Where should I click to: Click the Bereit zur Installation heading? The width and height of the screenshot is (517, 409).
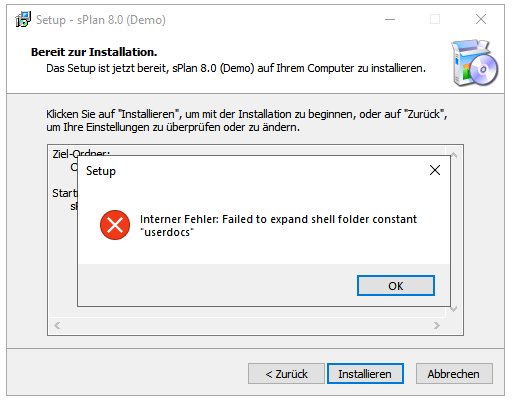tap(94, 52)
